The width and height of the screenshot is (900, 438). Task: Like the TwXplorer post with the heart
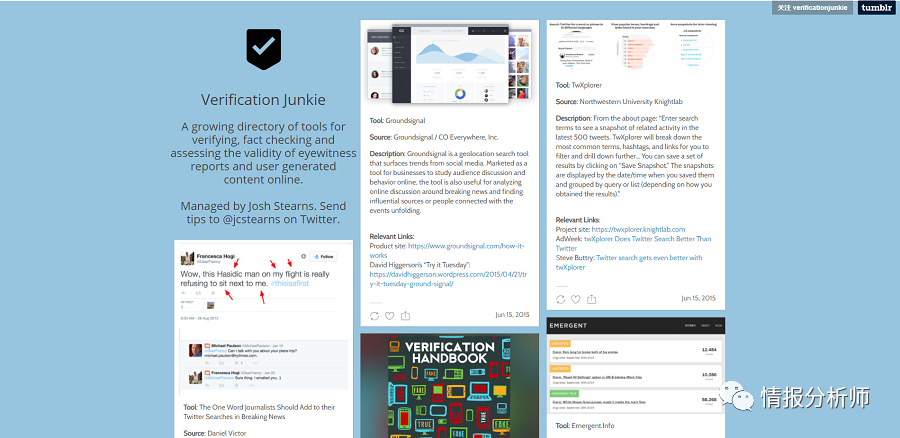[x=576, y=299]
